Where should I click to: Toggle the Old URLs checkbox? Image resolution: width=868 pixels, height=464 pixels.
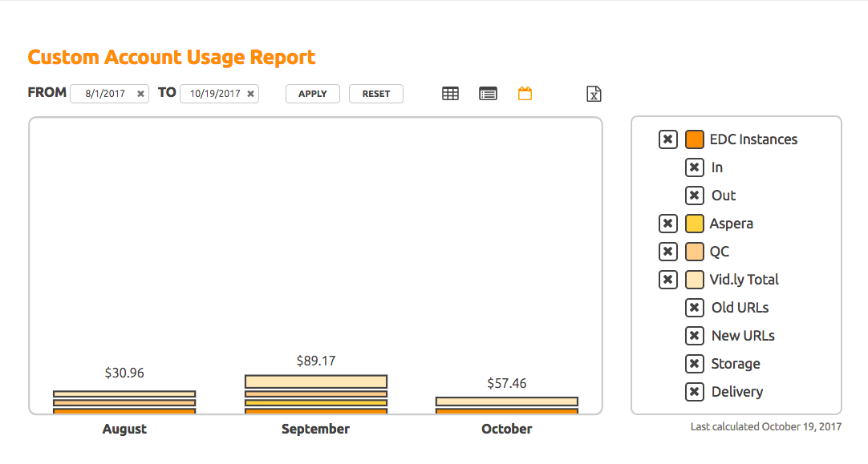tap(695, 308)
